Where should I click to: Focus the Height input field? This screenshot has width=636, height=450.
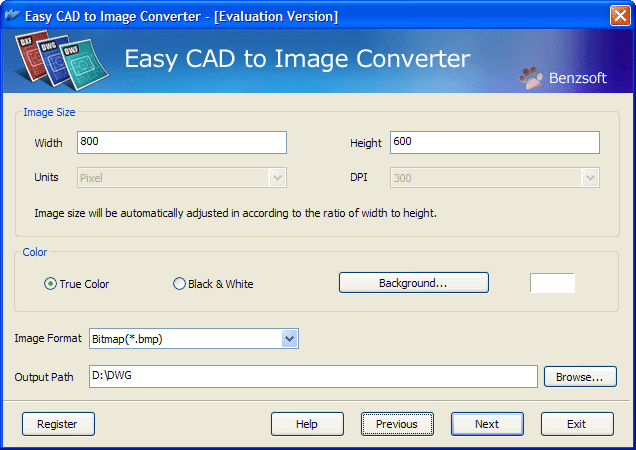point(494,142)
